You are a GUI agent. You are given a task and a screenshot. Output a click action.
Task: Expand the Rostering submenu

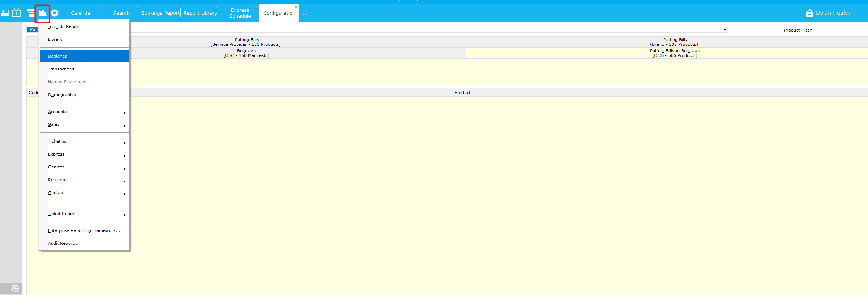[84, 180]
